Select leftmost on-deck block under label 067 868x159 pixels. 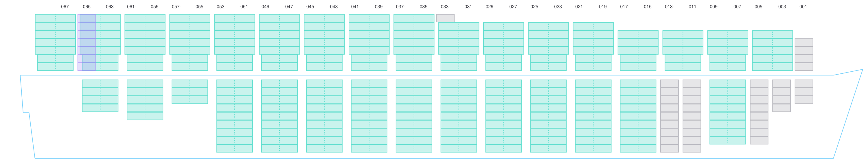[x=55, y=42]
